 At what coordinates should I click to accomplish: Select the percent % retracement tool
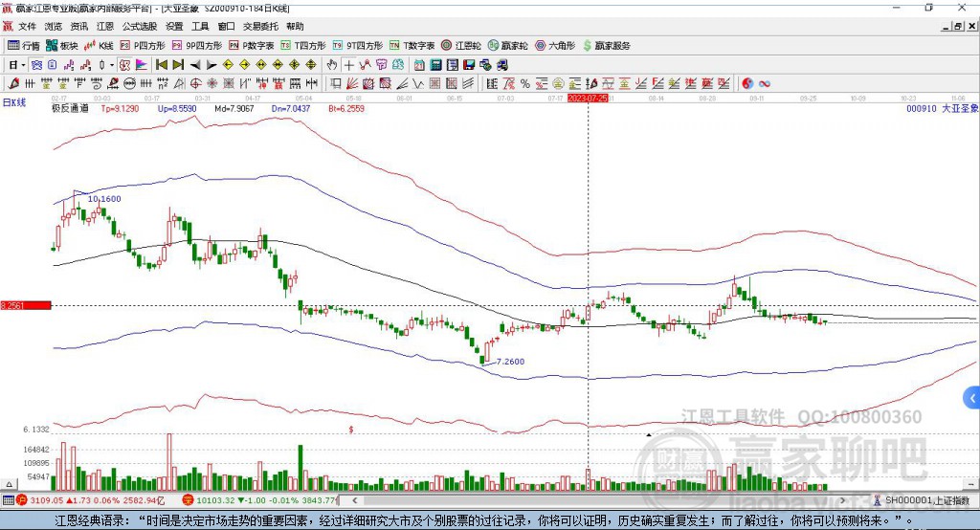point(525,84)
